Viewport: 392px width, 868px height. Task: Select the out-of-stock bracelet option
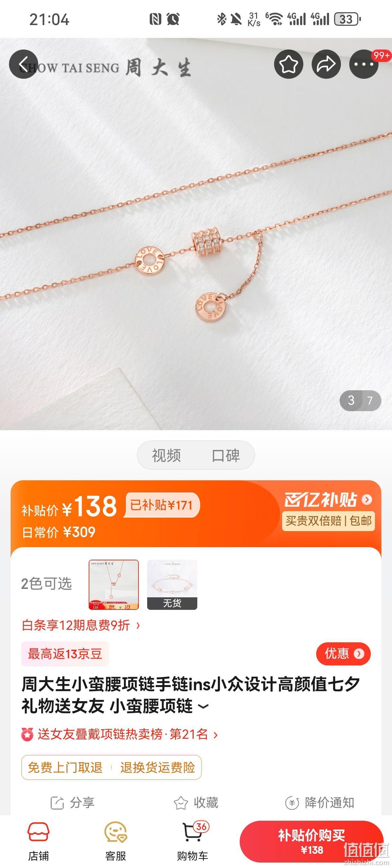(172, 585)
